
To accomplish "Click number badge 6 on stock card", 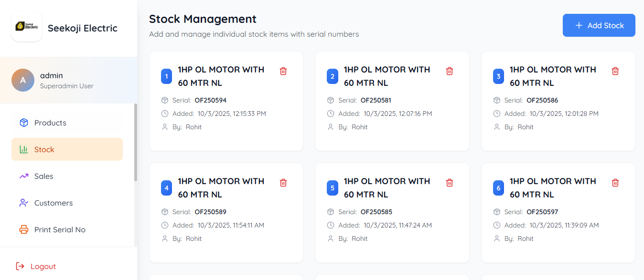I will point(498,188).
